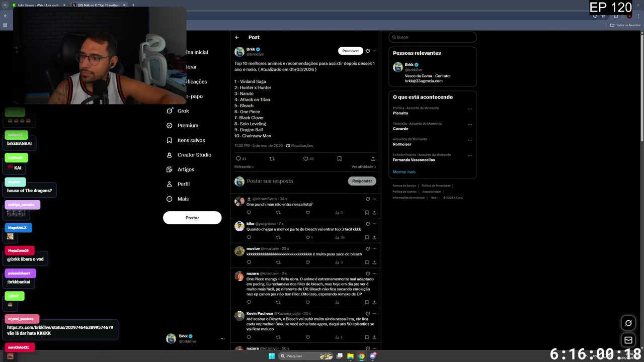
Task: Open Chrome from the taskbar
Action: coord(361,356)
